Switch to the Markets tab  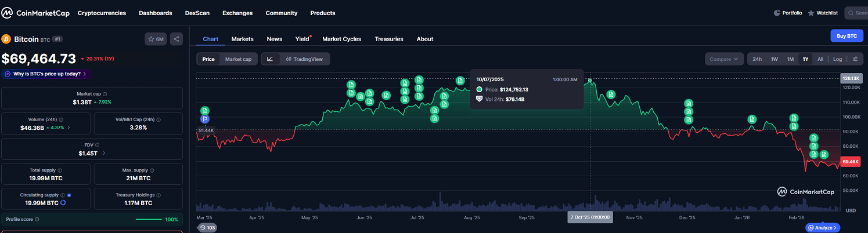242,39
